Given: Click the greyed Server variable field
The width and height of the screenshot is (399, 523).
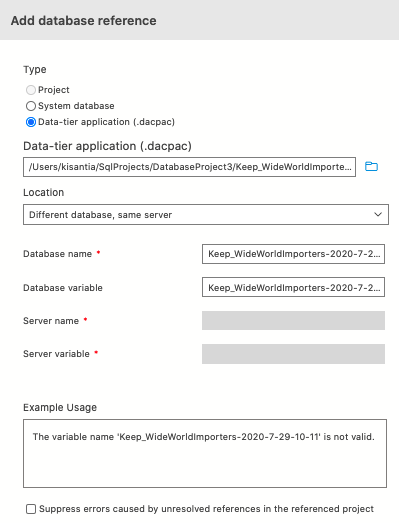Looking at the screenshot, I should pos(293,354).
